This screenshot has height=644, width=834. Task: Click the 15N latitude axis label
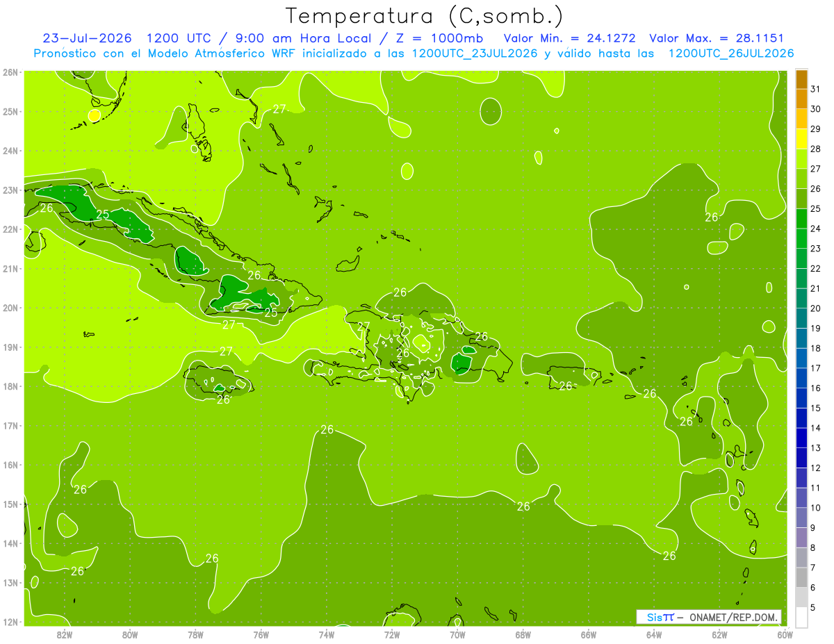tap(10, 504)
